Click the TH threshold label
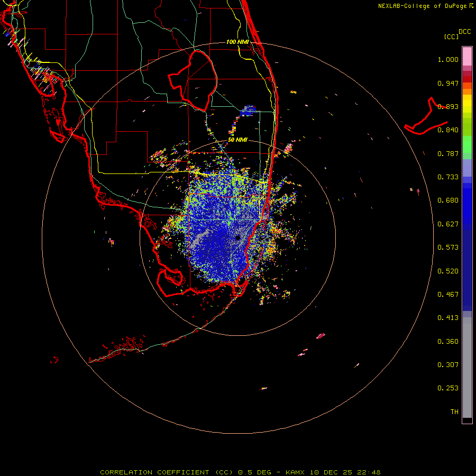The height and width of the screenshot is (476, 476). tap(454, 412)
